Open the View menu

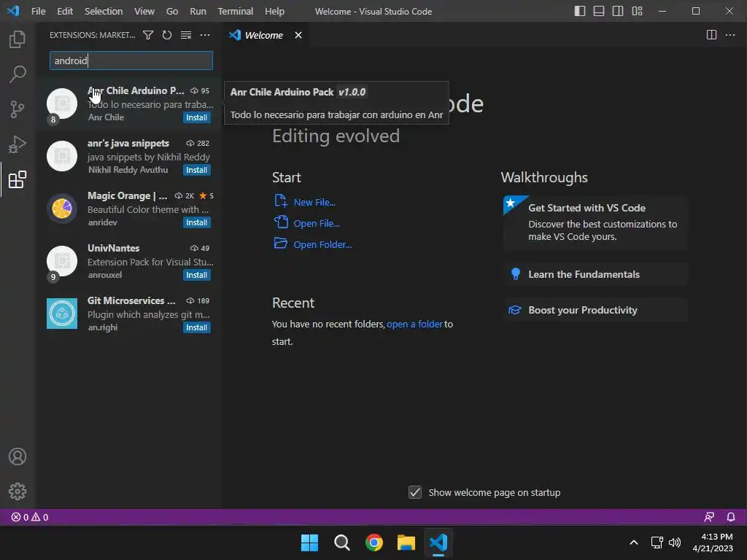(144, 11)
